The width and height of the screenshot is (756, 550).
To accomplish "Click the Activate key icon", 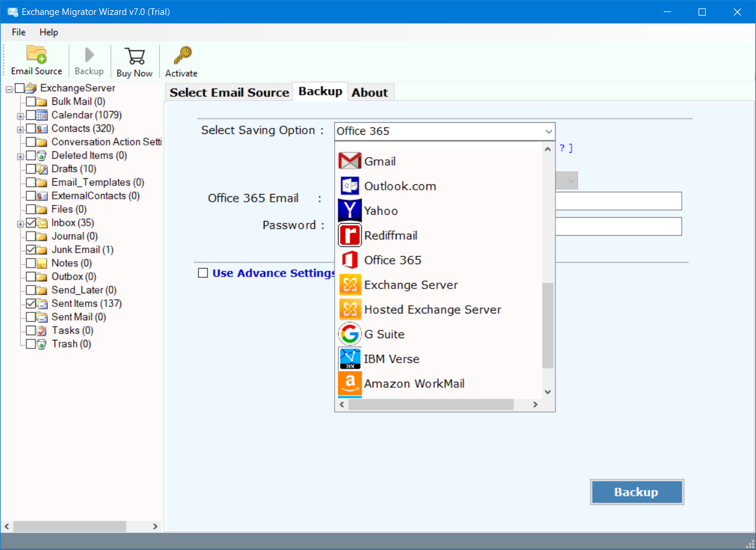I will coord(181,56).
